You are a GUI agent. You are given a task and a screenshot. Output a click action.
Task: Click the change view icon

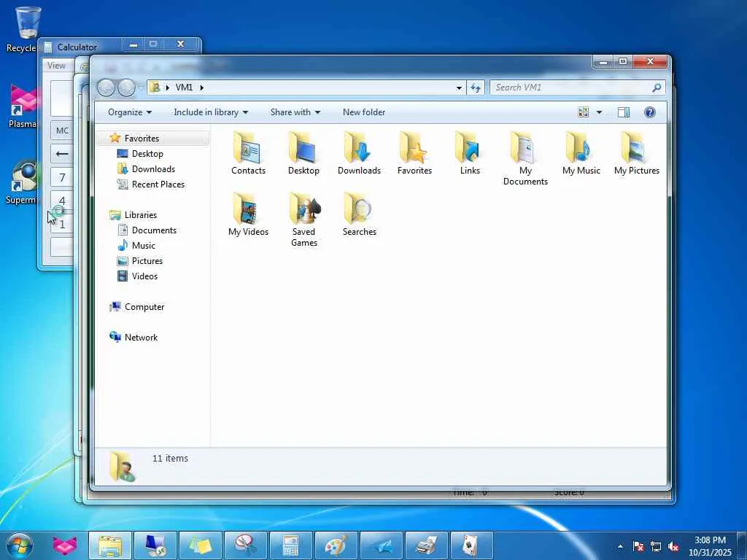click(x=583, y=112)
